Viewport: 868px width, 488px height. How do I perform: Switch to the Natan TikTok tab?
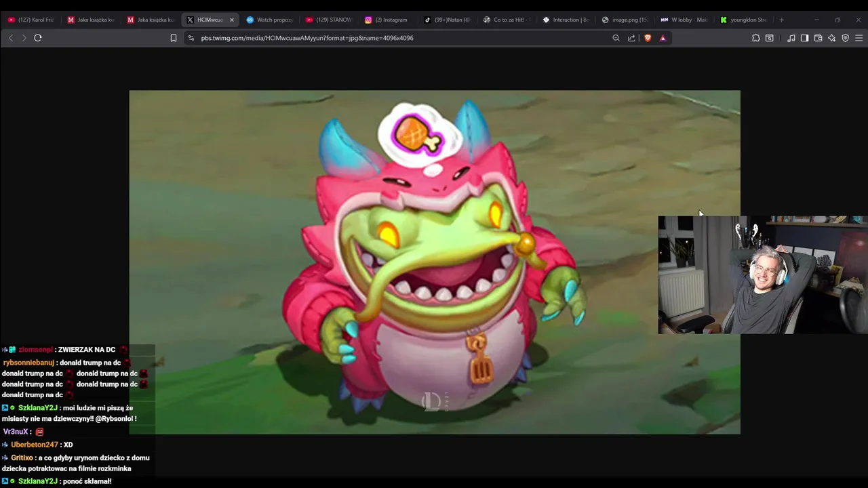click(448, 20)
